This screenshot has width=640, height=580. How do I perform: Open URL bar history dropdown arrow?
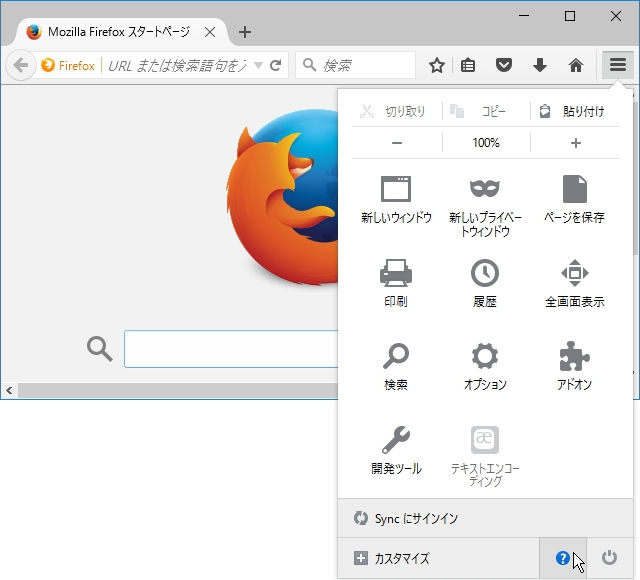coord(258,65)
